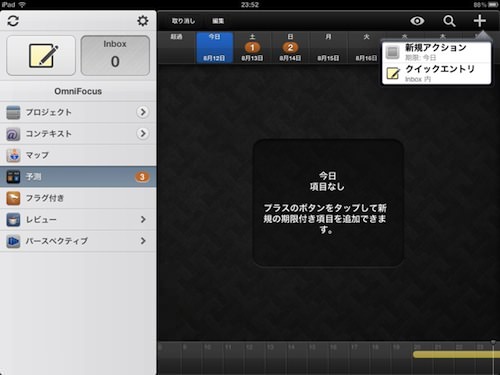Image resolution: width=500 pixels, height=375 pixels.
Task: Click the レビュー coffee cup icon
Action: point(13,220)
